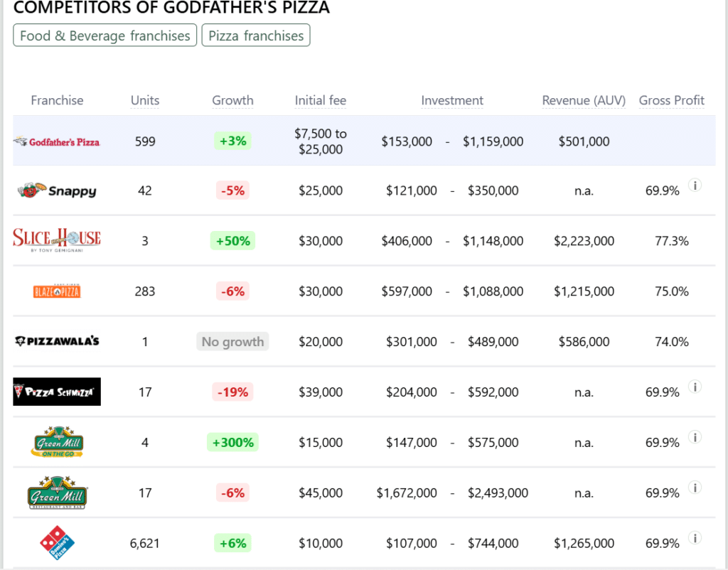Open the Snappy franchise logo

point(57,190)
